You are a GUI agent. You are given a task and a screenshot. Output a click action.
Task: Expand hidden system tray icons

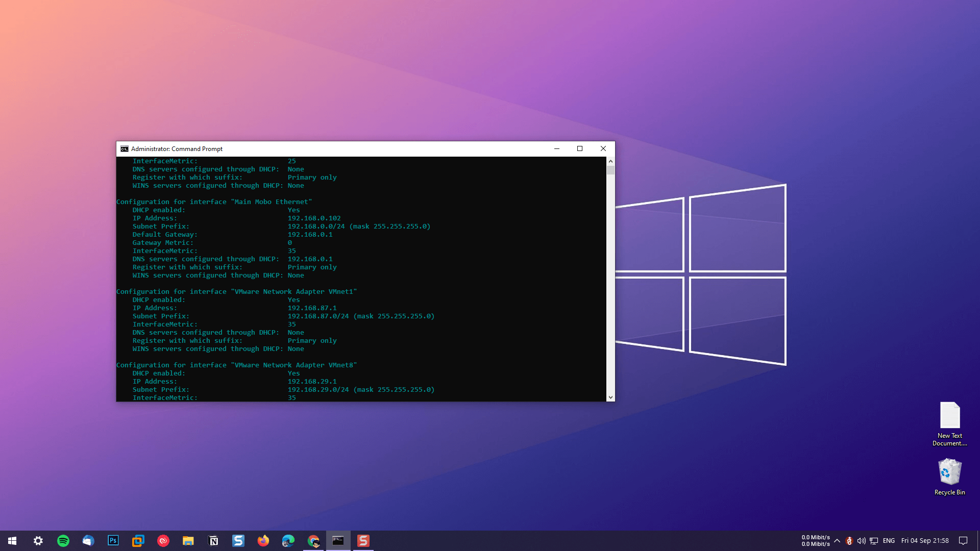pyautogui.click(x=837, y=540)
